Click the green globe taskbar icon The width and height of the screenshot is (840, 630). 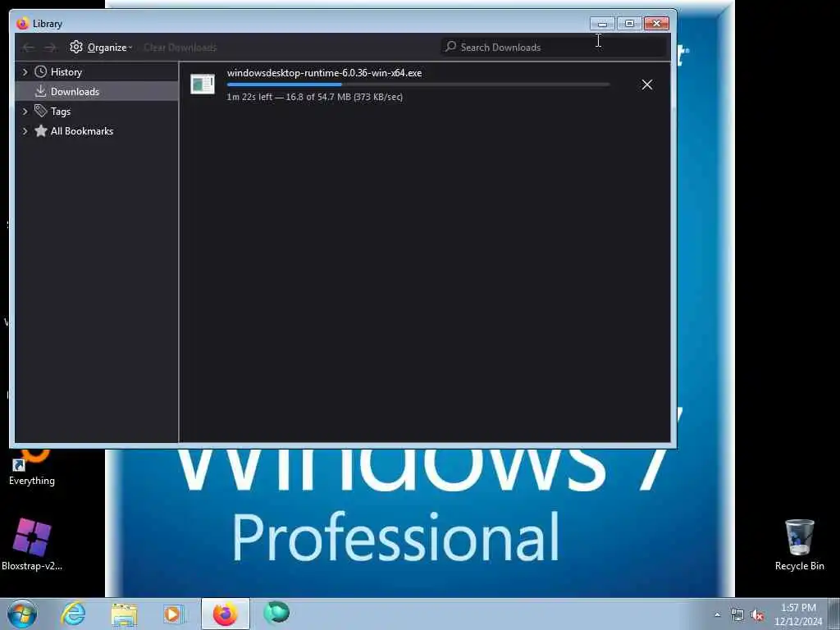(276, 614)
